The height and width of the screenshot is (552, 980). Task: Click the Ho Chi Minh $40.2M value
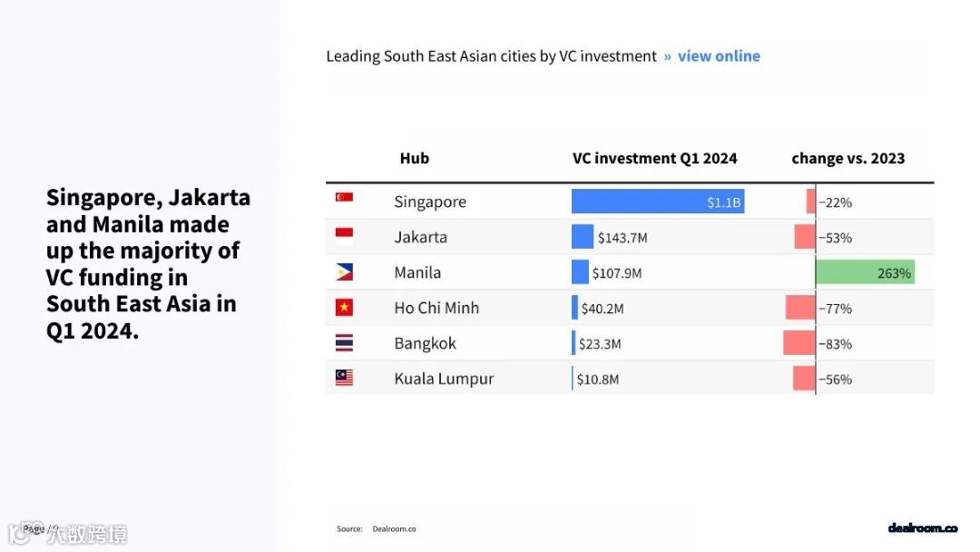[603, 308]
